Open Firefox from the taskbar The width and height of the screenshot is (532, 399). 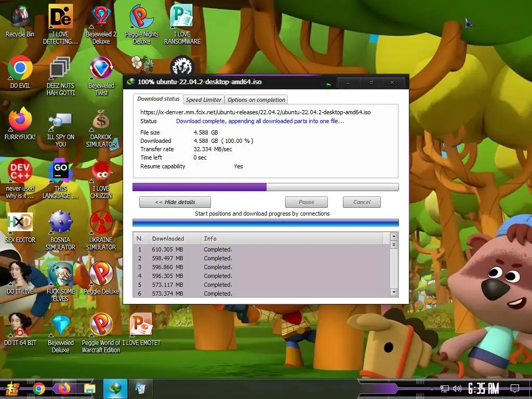point(64,389)
